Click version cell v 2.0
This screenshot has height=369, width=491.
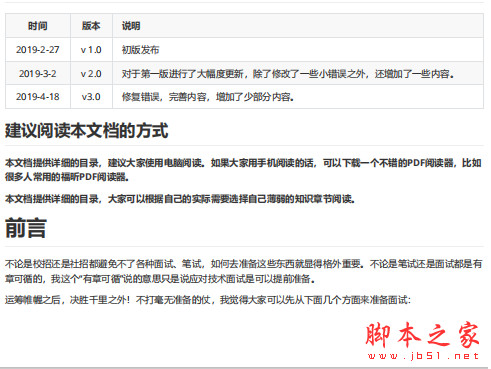91,73
